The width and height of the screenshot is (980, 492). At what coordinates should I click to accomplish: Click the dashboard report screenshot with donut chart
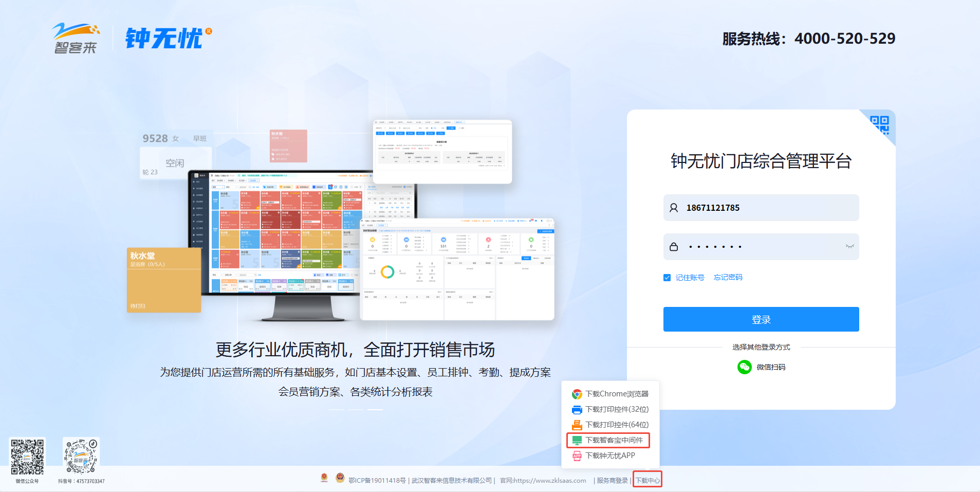457,269
